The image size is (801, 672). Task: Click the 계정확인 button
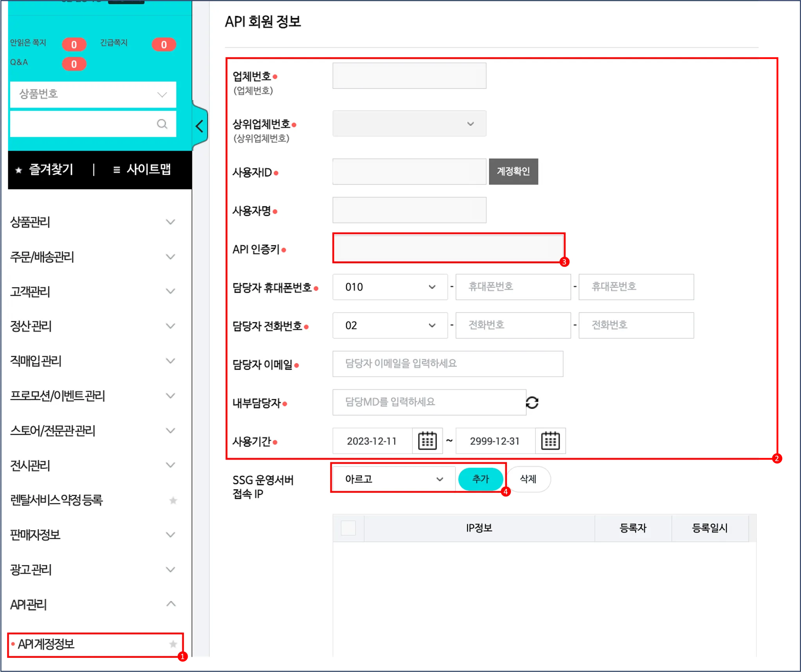[x=513, y=171]
